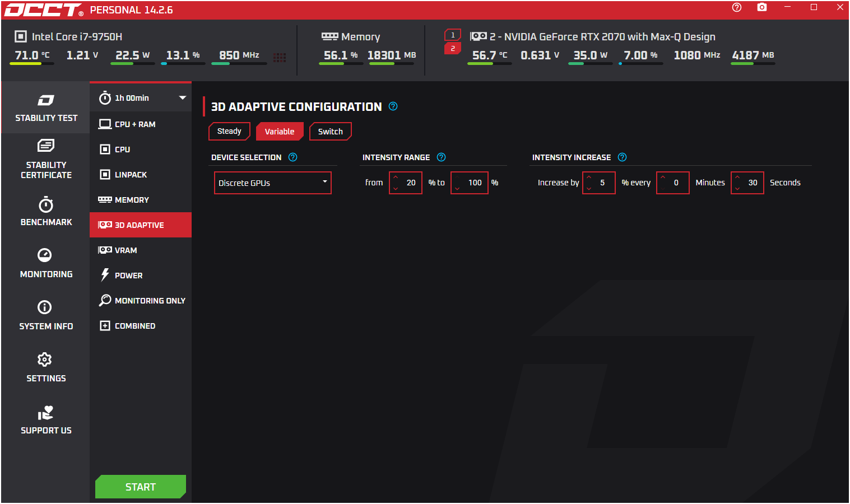The height and width of the screenshot is (504, 850).
Task: Select the CPU + RAM test
Action: 141,124
